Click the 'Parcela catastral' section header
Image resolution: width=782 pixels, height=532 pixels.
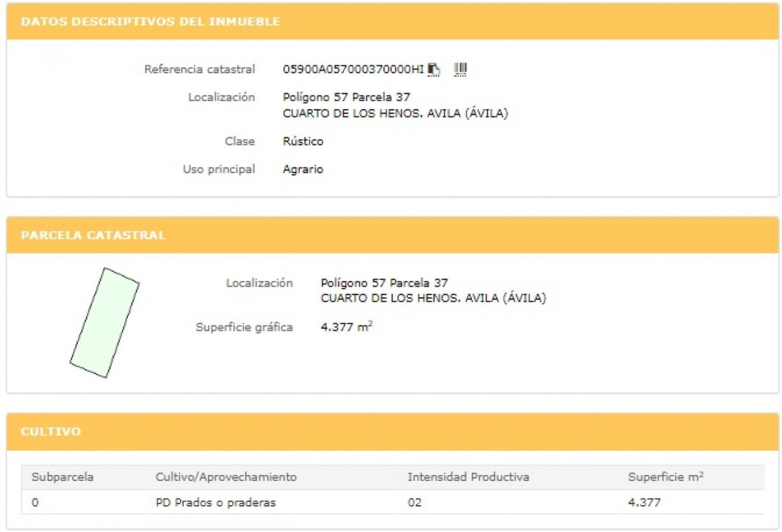(93, 235)
